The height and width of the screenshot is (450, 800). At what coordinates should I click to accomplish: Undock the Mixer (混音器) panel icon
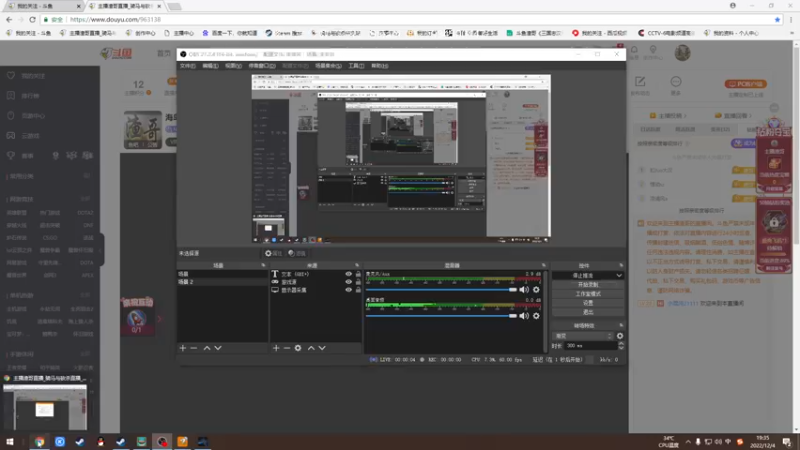click(543, 265)
